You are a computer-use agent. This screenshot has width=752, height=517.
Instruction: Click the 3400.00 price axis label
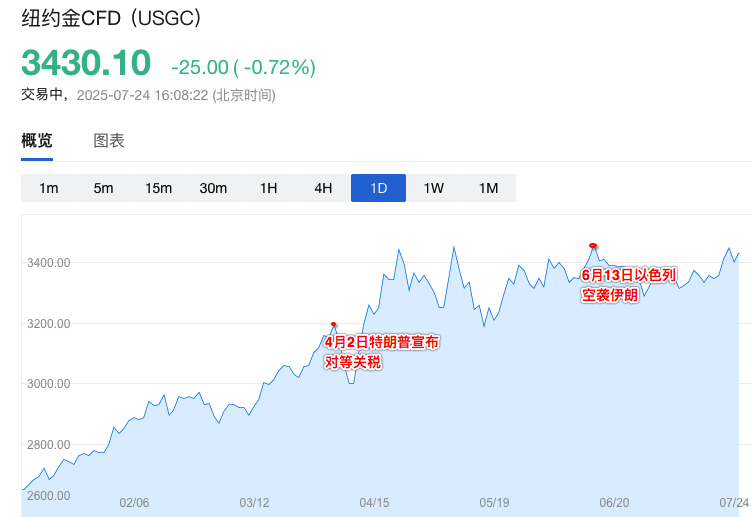(x=48, y=263)
